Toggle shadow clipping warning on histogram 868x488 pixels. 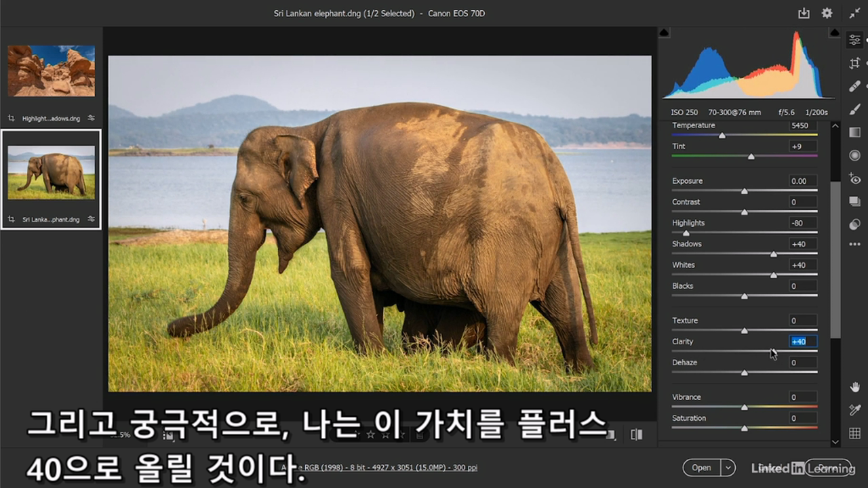(664, 33)
